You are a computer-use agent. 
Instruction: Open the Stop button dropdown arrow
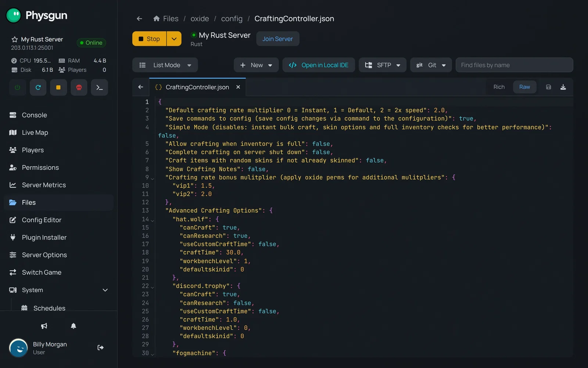point(174,39)
